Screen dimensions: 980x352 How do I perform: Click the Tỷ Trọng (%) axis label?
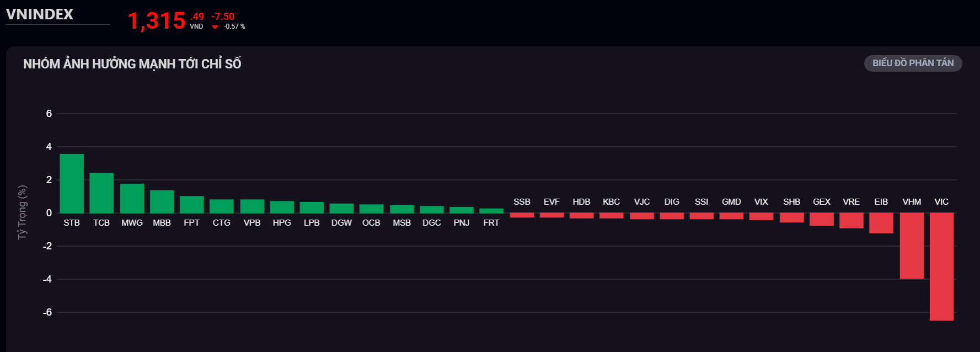pos(22,212)
